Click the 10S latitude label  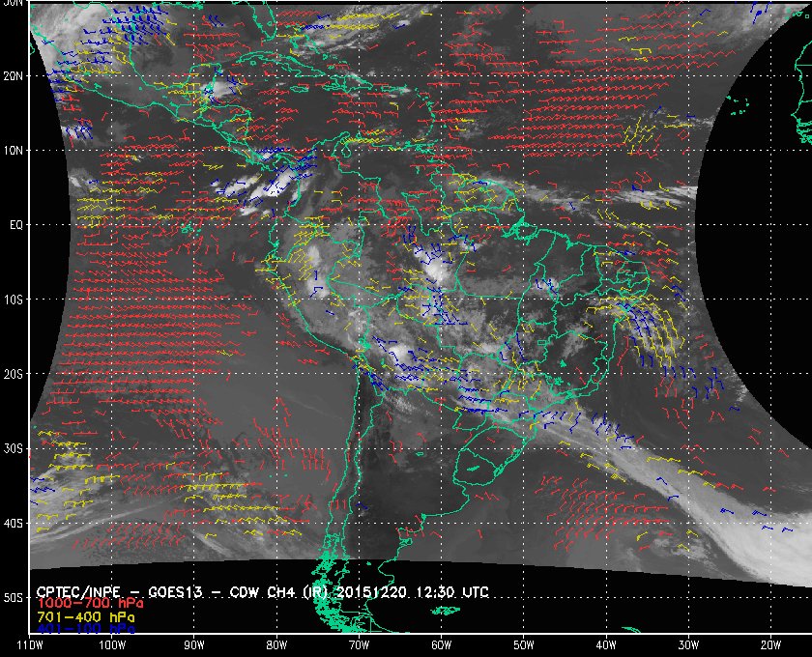click(13, 300)
